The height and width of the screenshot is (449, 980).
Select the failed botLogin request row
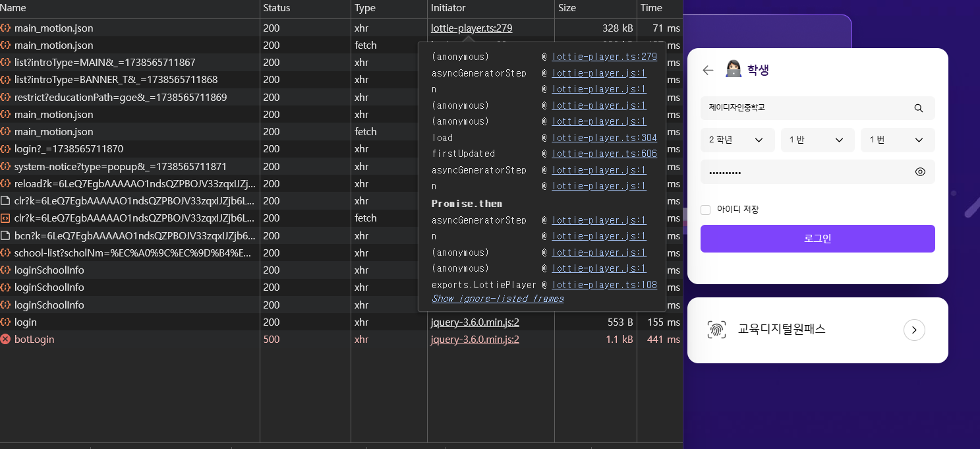point(132,340)
